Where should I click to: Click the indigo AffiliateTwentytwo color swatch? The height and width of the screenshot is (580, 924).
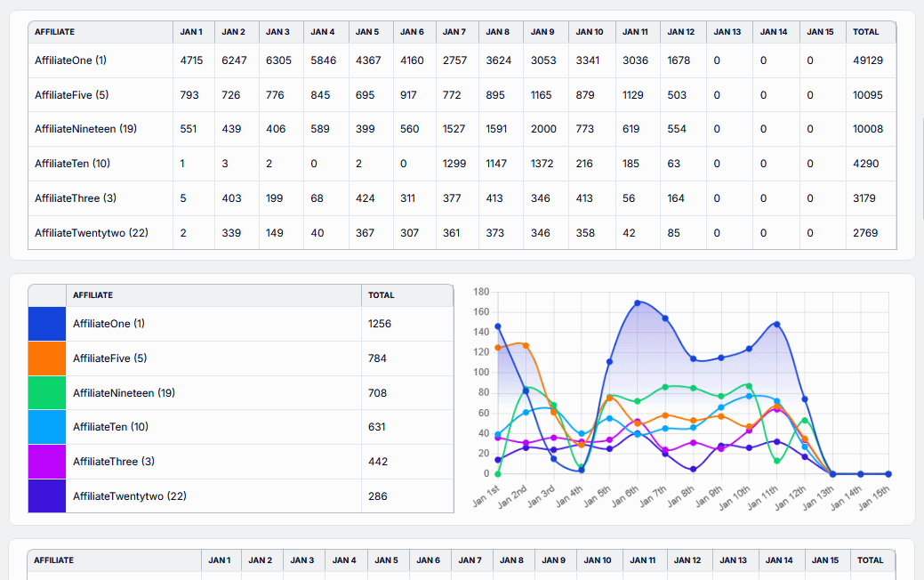(47, 495)
